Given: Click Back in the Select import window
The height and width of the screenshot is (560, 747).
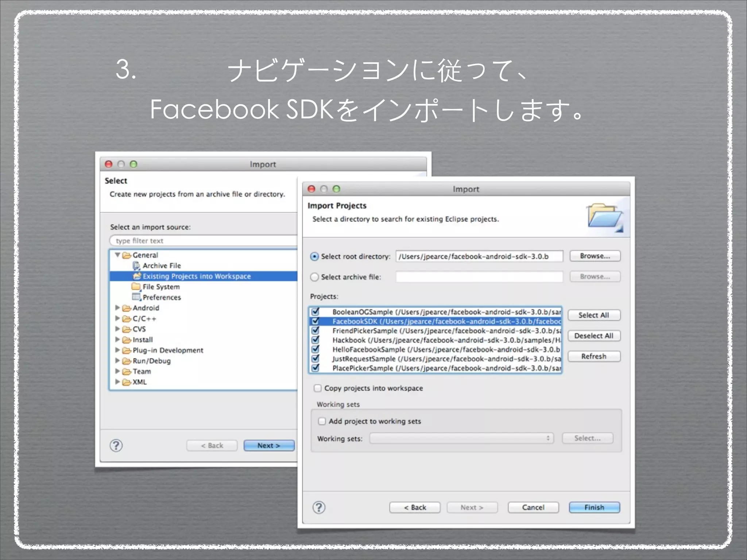Looking at the screenshot, I should (212, 446).
